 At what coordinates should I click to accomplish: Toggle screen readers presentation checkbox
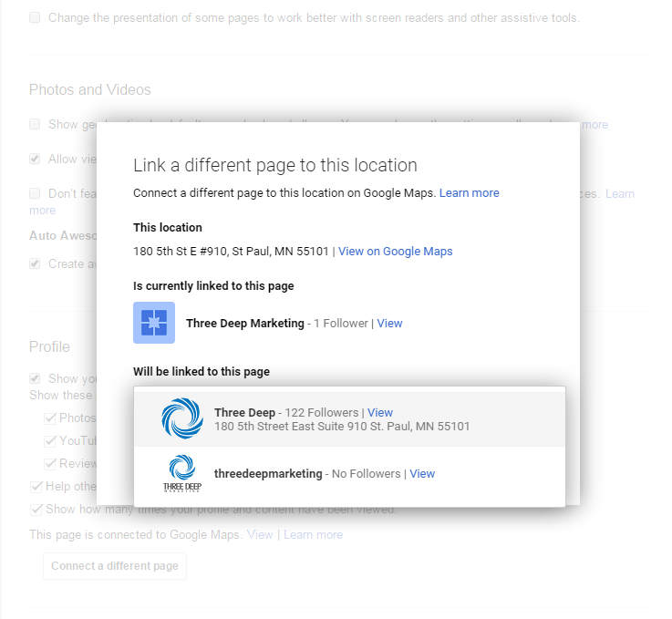point(35,17)
